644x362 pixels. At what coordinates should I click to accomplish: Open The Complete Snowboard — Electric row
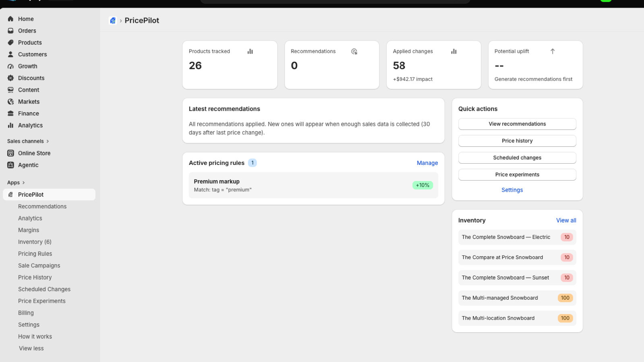coord(517,237)
